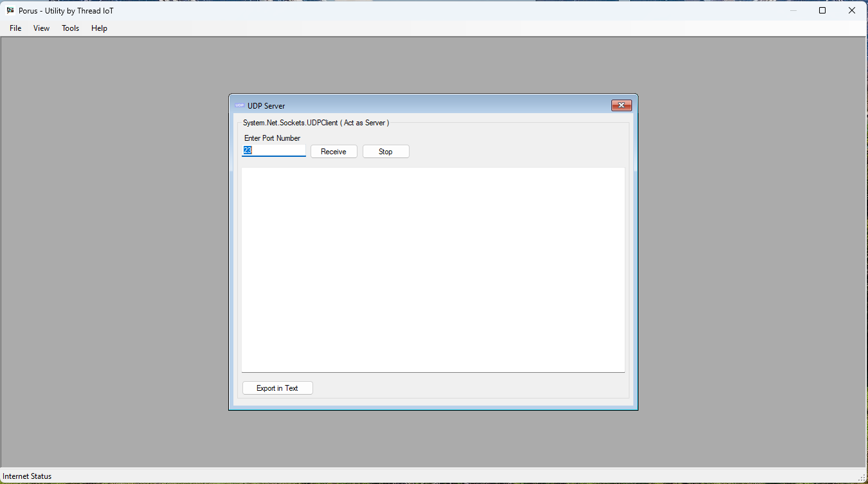Click the status bar at the bottom
868x484 pixels.
click(x=386, y=476)
